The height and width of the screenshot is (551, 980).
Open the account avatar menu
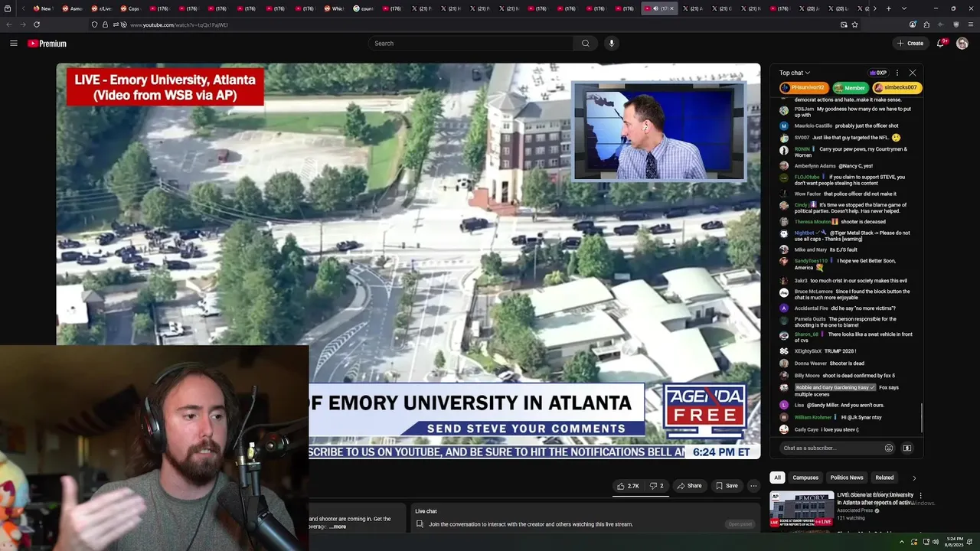click(962, 44)
